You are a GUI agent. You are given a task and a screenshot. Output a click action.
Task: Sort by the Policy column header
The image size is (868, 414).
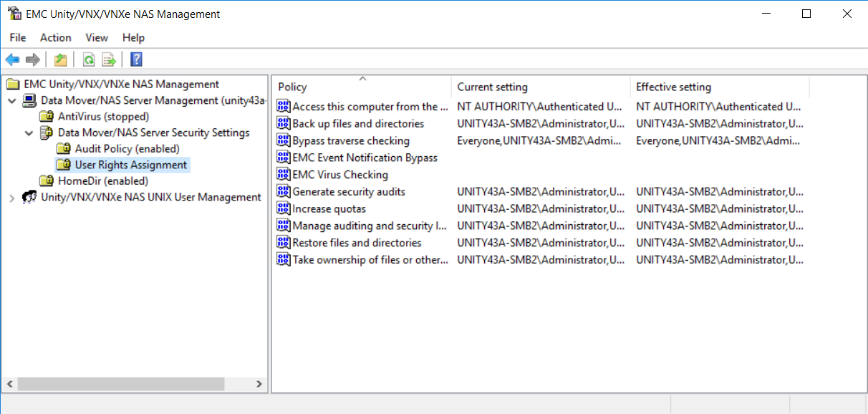pos(362,87)
